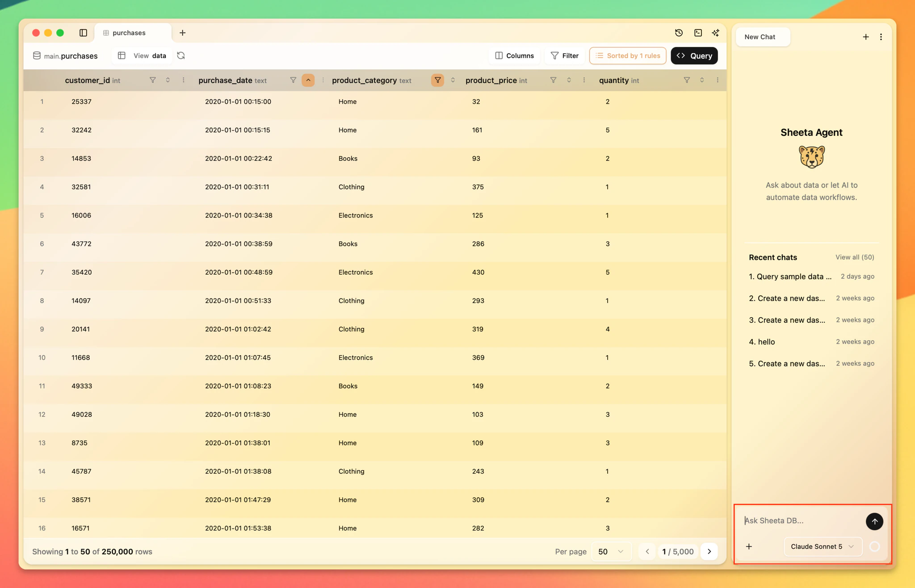Sort the product_price column
The image size is (915, 588).
[x=569, y=80]
